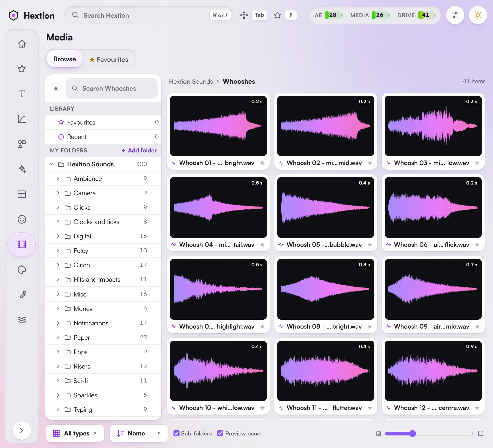Click the Hextion hexagon logo
The width and height of the screenshot is (493, 448).
(13, 15)
